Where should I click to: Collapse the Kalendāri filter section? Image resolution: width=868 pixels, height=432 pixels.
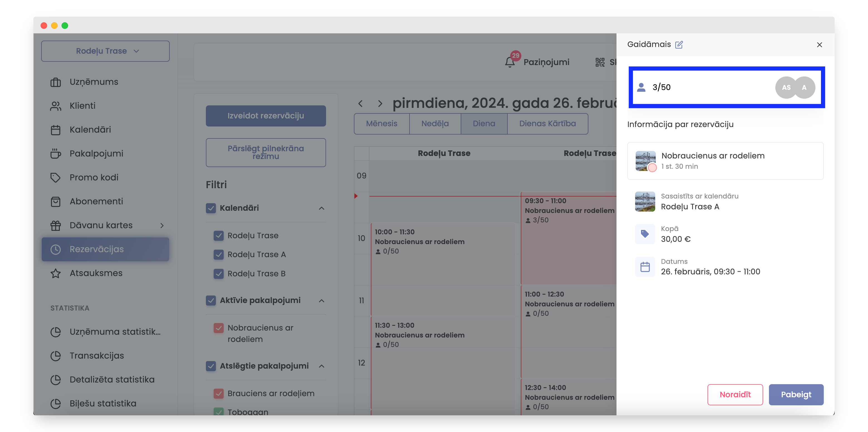[321, 208]
